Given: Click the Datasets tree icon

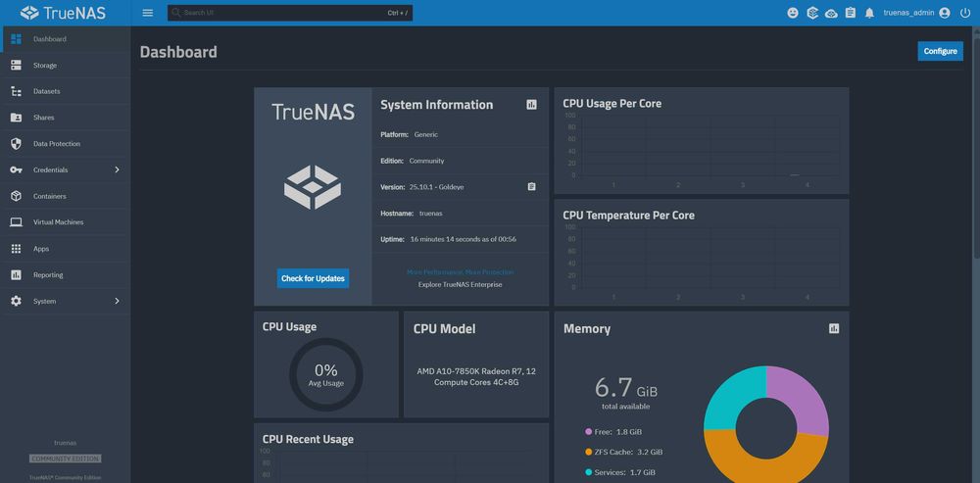Looking at the screenshot, I should coord(17,91).
